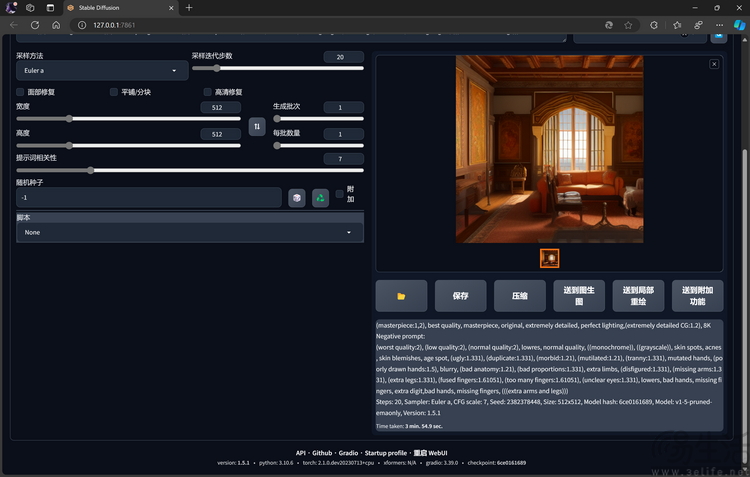Open the Github footer link
This screenshot has height=477, width=750.
(322, 453)
